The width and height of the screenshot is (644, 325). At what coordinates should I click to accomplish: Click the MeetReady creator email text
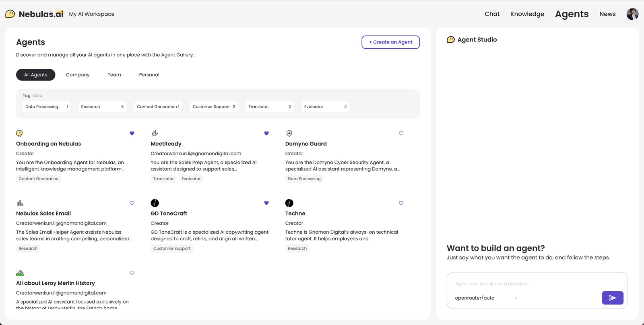coord(196,154)
